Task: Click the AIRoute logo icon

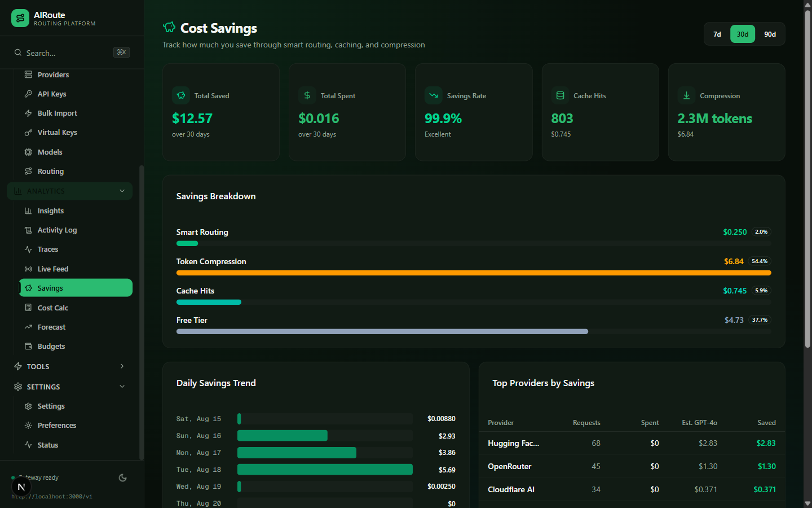Action: coord(20,18)
